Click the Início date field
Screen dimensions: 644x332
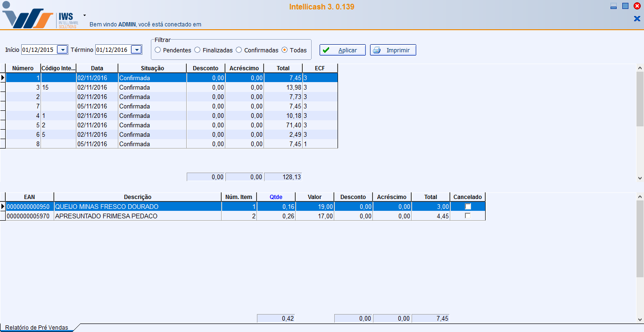[x=39, y=50]
